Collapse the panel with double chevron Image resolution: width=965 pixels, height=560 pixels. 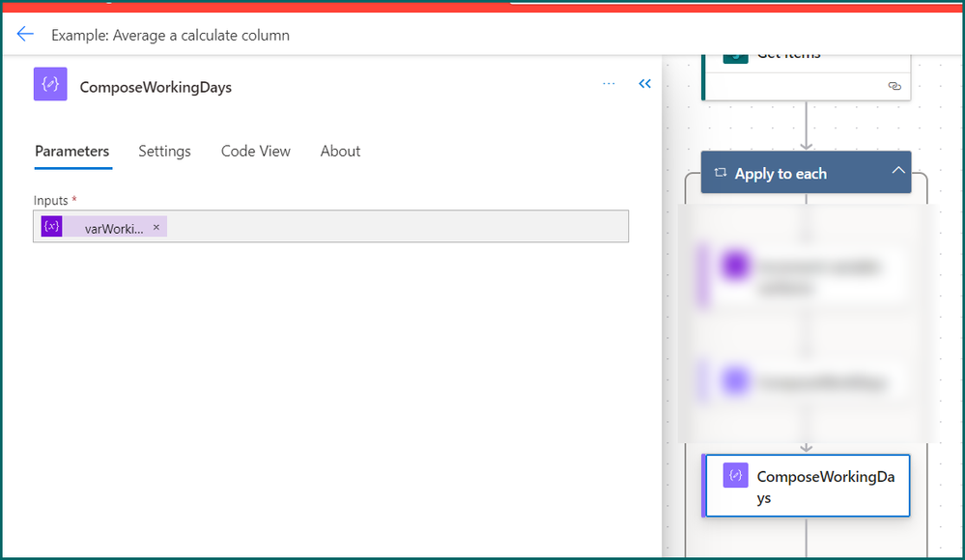coord(644,83)
